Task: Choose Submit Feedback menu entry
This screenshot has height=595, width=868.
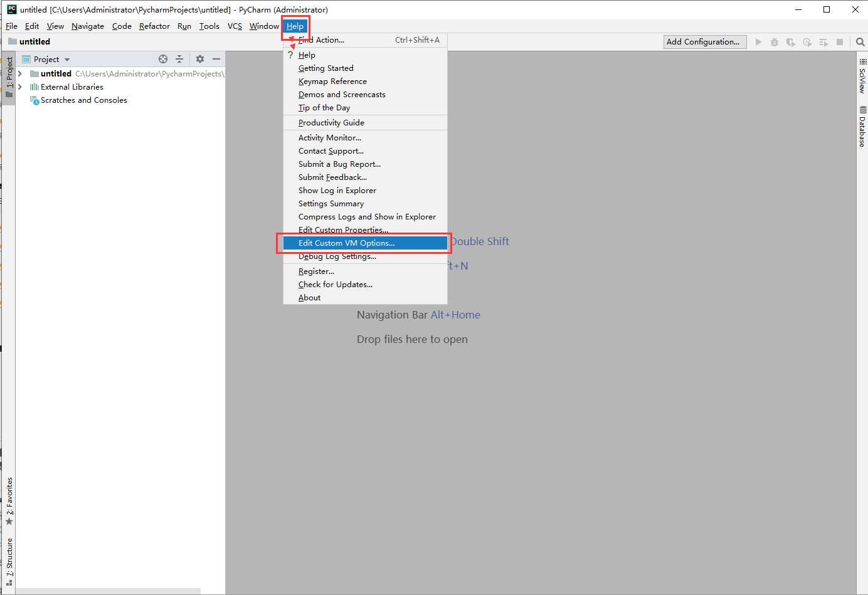Action: coord(365,177)
